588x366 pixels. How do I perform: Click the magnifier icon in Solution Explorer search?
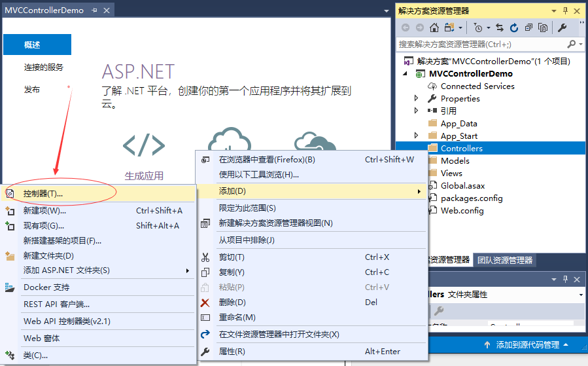pyautogui.click(x=572, y=44)
